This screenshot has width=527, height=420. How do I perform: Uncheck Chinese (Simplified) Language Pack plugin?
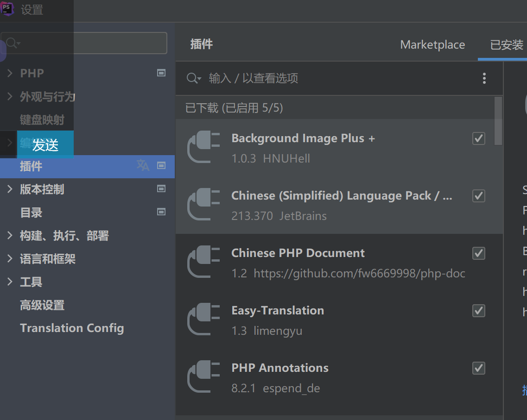(479, 196)
